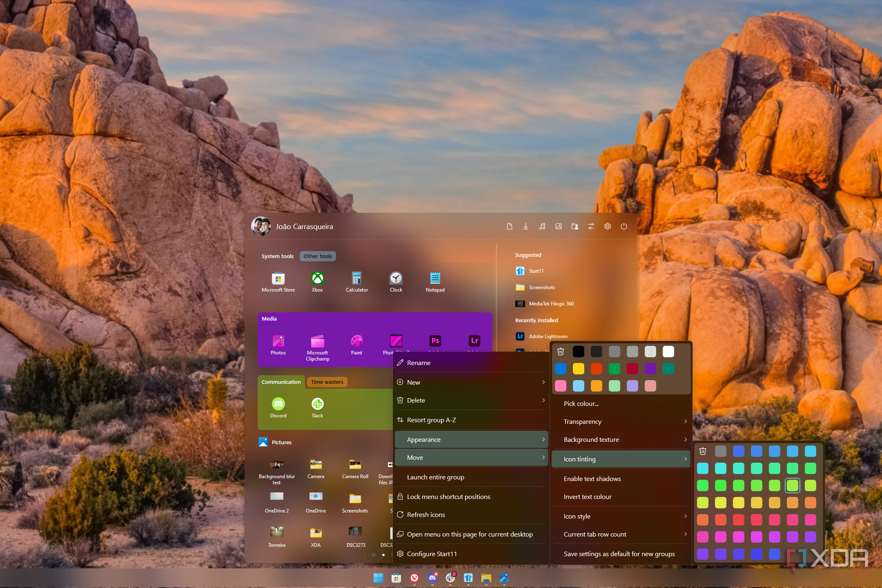
Task: Open Slack in Communication group
Action: click(x=317, y=408)
